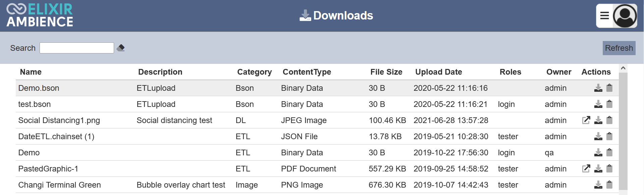Click the Elixir Ambience logo
The width and height of the screenshot is (644, 195).
pyautogui.click(x=40, y=15)
